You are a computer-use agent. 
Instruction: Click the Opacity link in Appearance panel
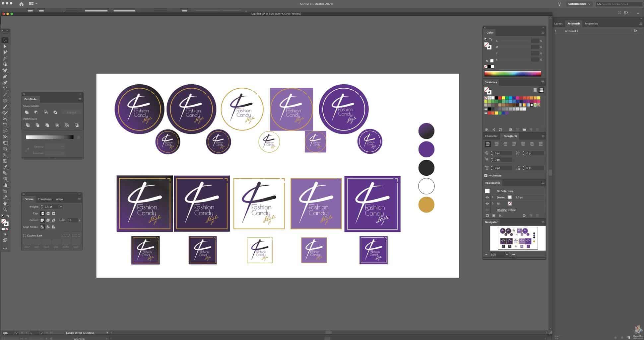(x=501, y=210)
